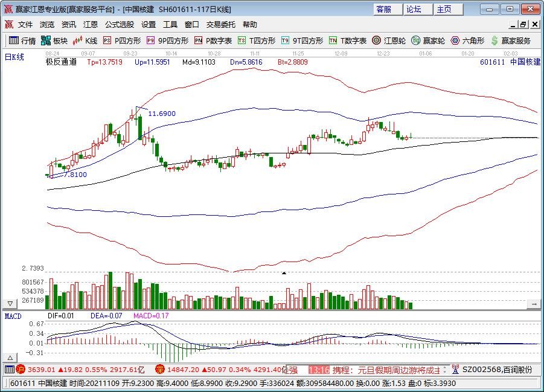Open the 9T四方形 tool
Screen dimensions: 544x392
point(302,40)
